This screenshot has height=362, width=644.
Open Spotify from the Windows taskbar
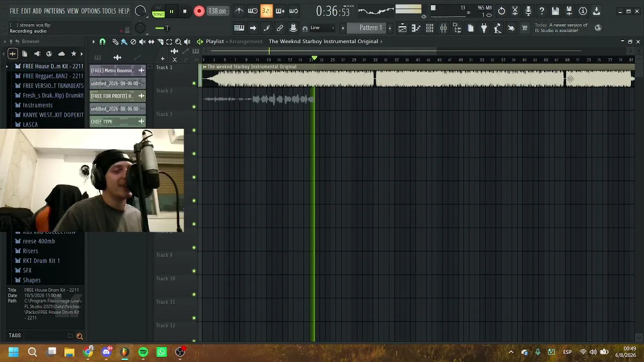143,352
